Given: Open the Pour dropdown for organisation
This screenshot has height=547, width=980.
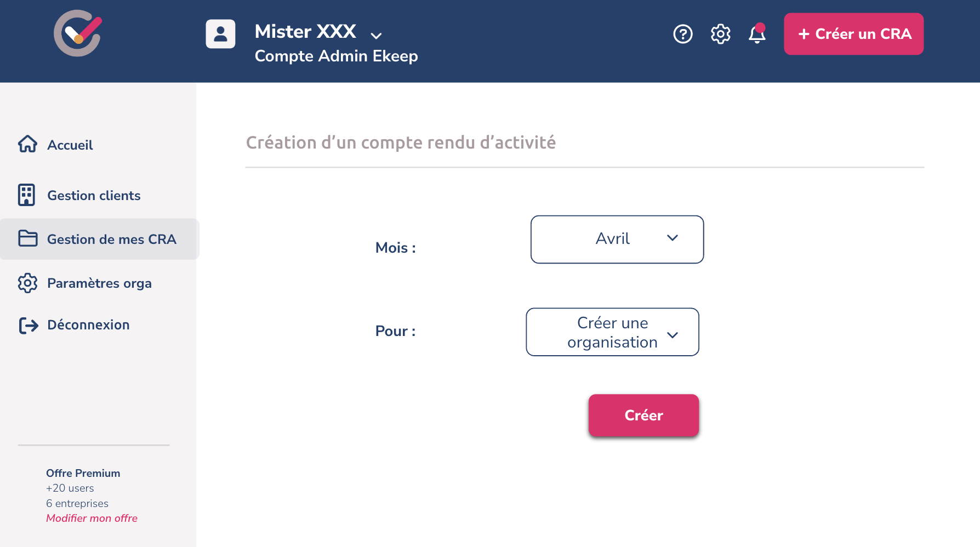Looking at the screenshot, I should click(612, 332).
